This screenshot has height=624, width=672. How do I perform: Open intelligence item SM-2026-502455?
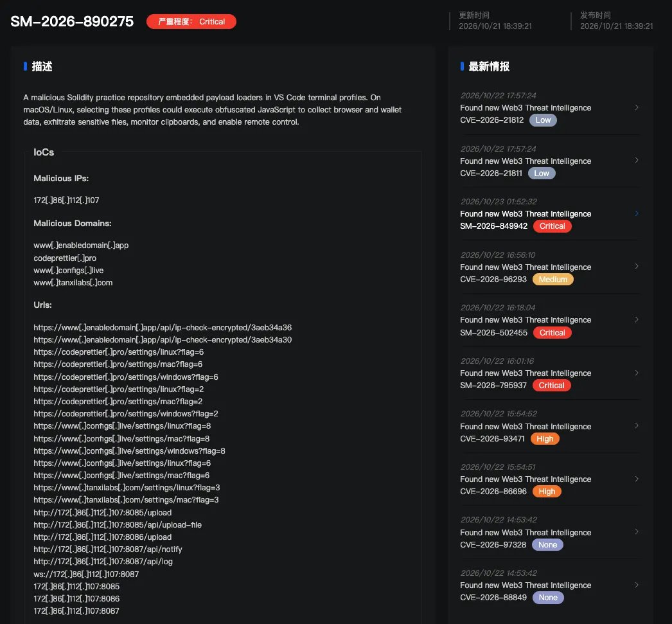point(550,320)
